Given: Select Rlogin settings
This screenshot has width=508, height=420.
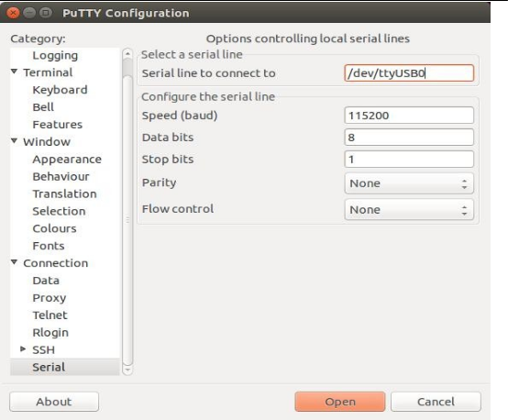Looking at the screenshot, I should pos(50,333).
